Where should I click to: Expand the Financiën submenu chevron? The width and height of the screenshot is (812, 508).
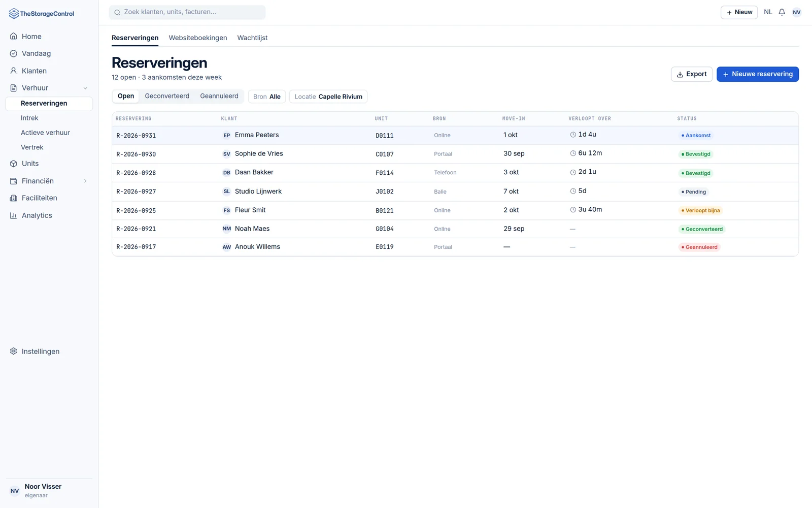pos(85,181)
